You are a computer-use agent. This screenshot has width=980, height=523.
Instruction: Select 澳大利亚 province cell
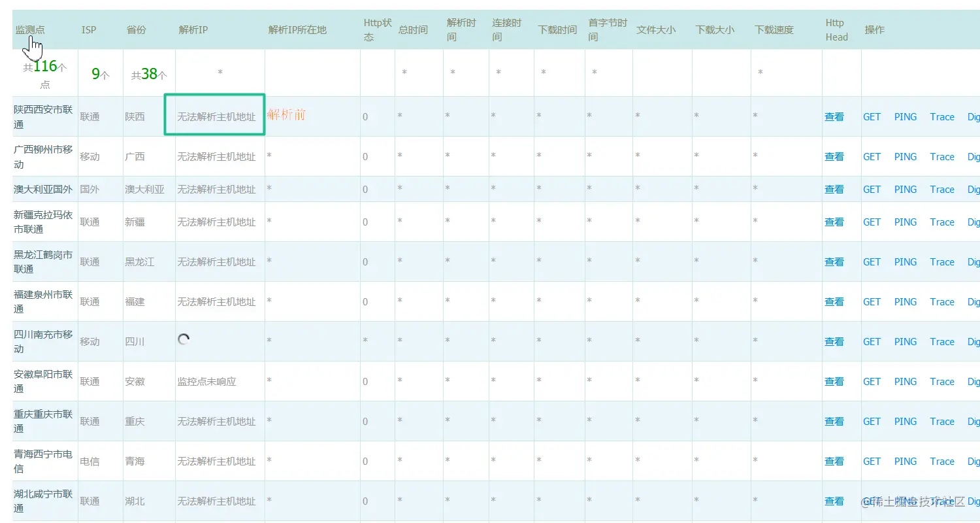tap(145, 190)
